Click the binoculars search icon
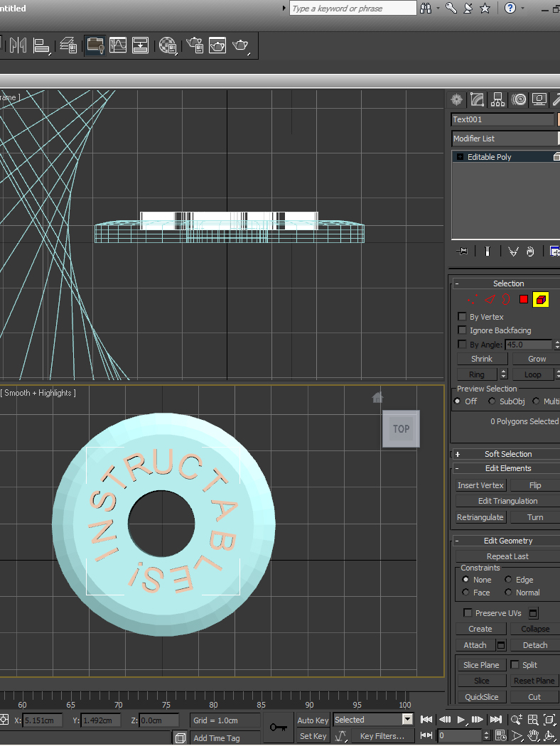 pos(426,8)
